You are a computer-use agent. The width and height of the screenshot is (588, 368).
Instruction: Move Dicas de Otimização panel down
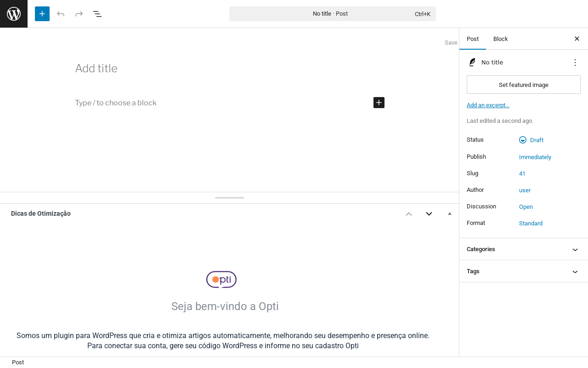429,213
